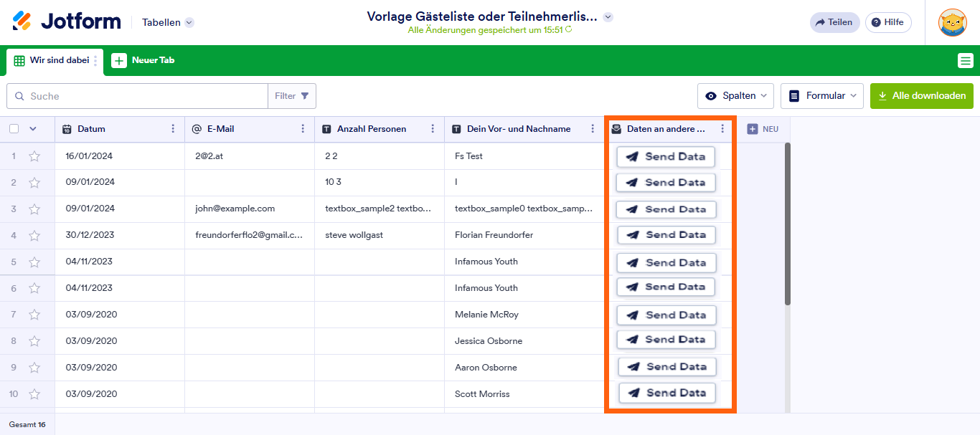The width and height of the screenshot is (980, 435).
Task: Select the 'freundorferflo2@gmail.c…' cell
Action: (x=250, y=236)
